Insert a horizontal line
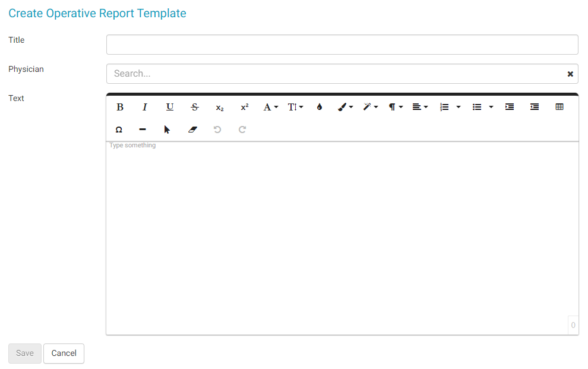This screenshot has width=588, height=369. pos(143,130)
